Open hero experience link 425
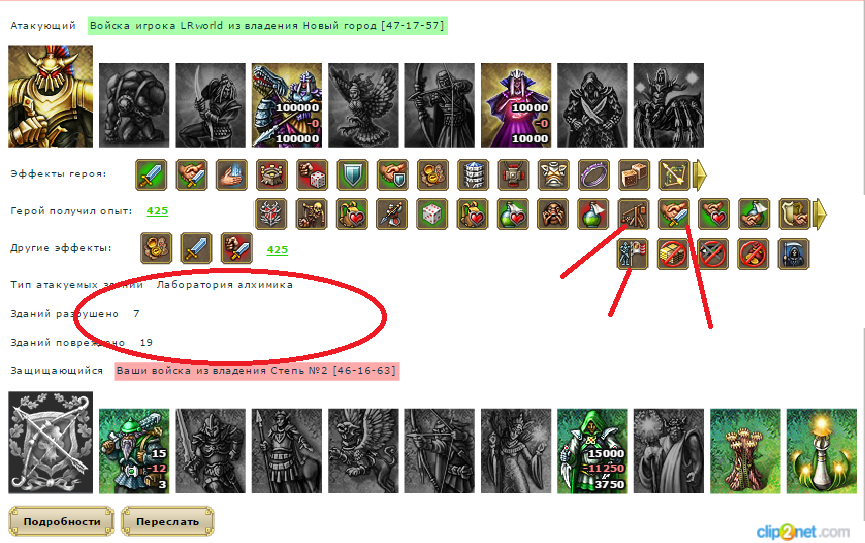865x543 pixels. pos(157,211)
